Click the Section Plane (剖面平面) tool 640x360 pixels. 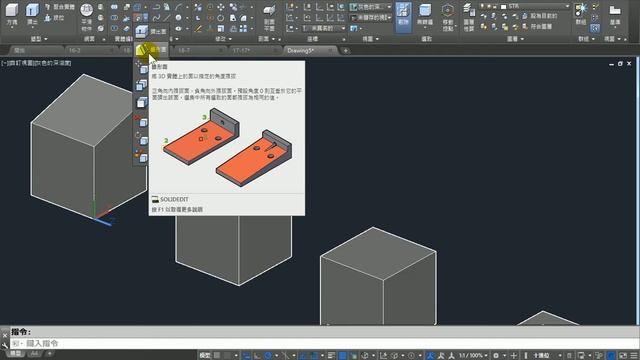[269, 17]
